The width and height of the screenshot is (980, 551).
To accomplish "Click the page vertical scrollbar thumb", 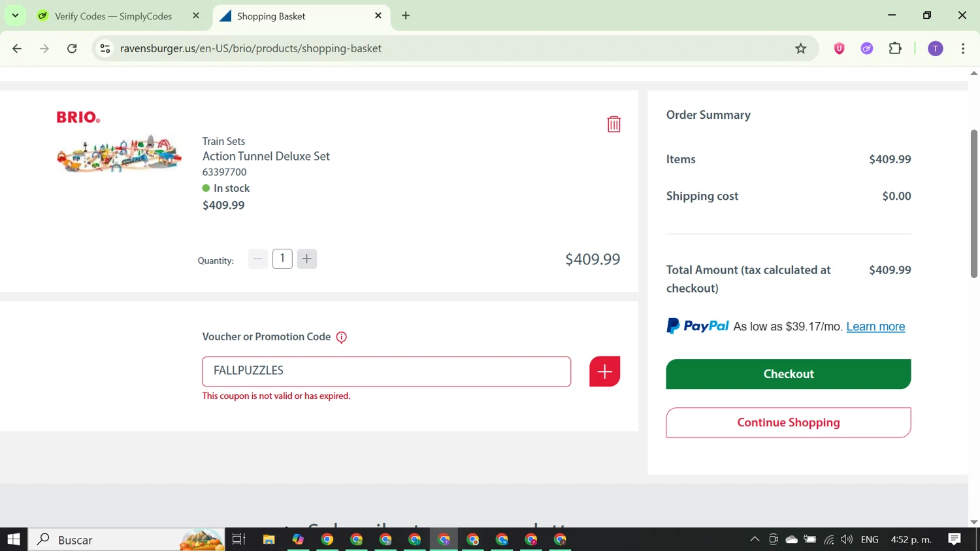I will (974, 204).
